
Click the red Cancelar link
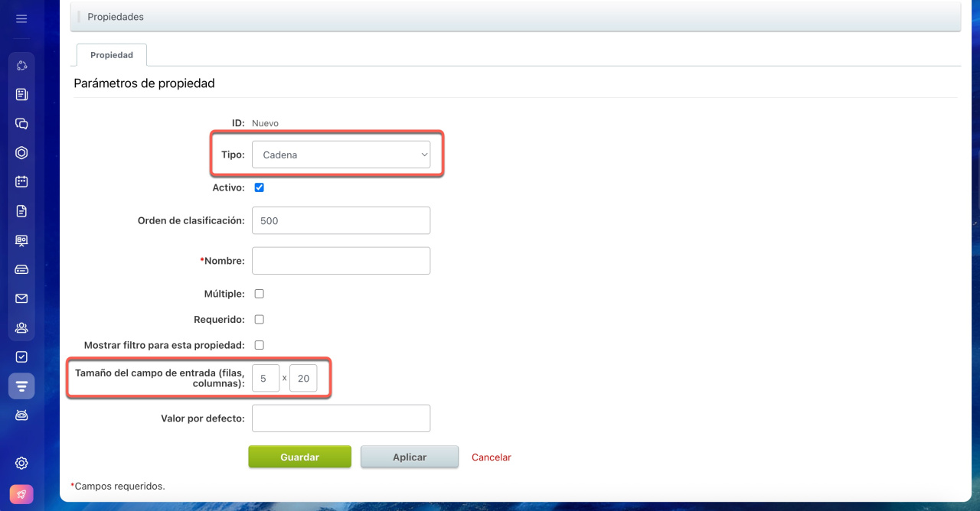(491, 457)
